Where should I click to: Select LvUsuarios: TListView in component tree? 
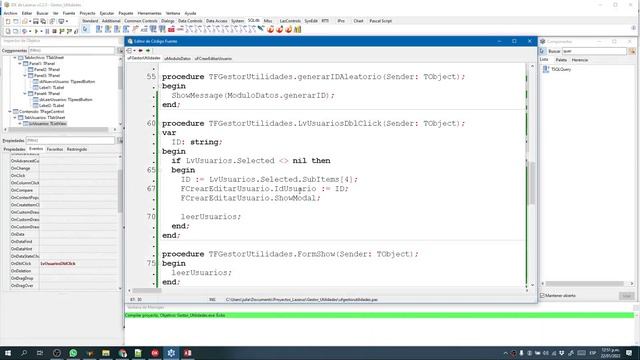(44, 123)
